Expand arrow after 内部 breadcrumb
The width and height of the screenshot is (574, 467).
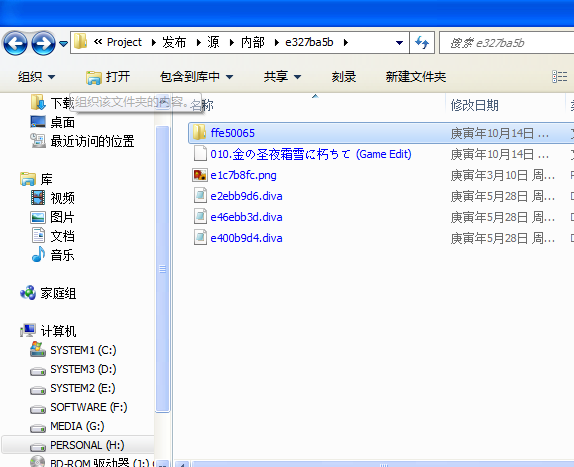(276, 43)
